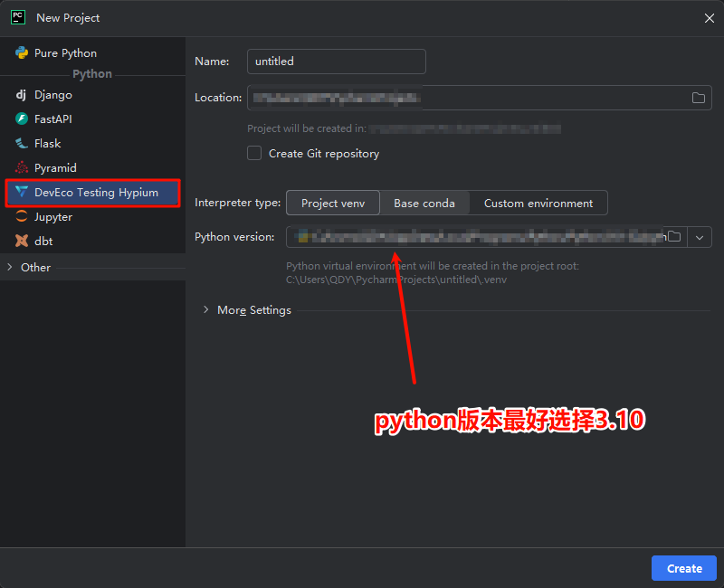The height and width of the screenshot is (588, 724).
Task: Choose DevEco Testing Hypium project type
Action: [x=92, y=193]
